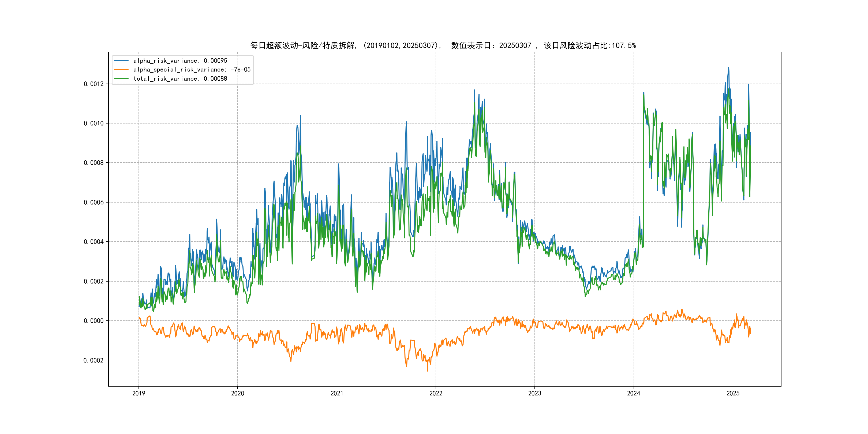868x434 pixels.
Task: Click the -0.0002 y-axis tick label
Action: (92, 360)
